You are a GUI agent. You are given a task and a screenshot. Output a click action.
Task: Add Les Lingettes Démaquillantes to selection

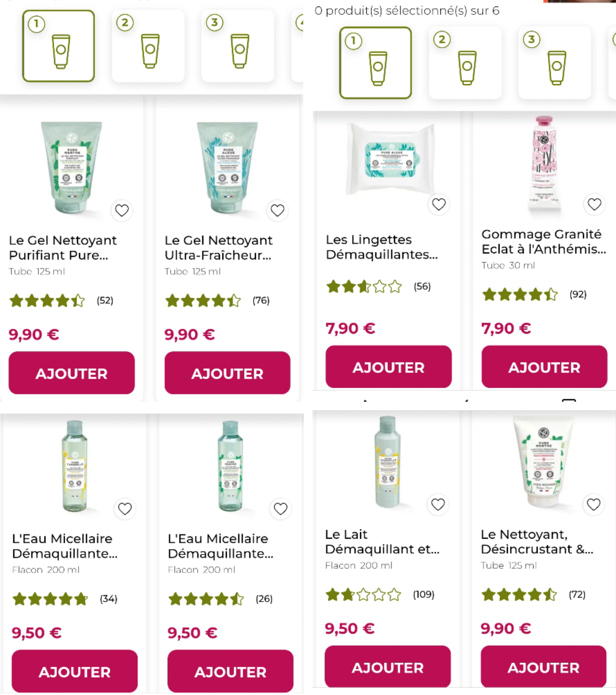(388, 367)
